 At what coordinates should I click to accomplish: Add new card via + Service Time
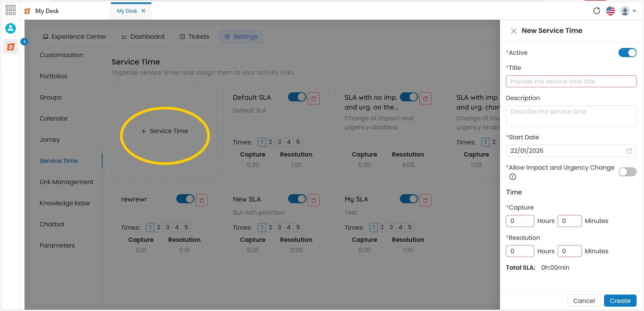point(165,131)
